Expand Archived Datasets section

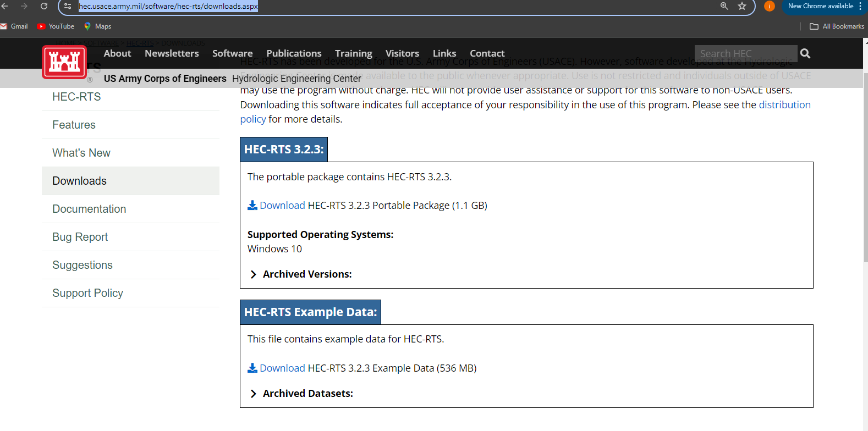click(x=301, y=394)
